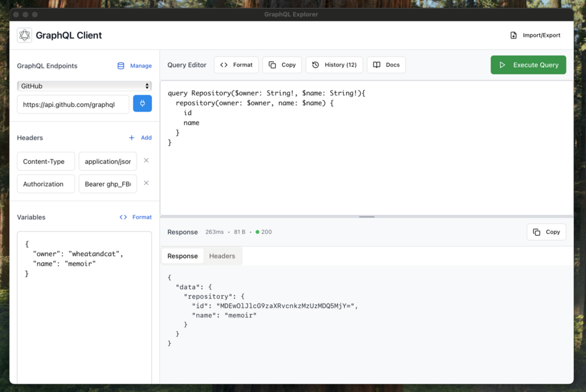Screen dimensions: 586x392
Task: Click the splitter handle between editor and response
Action: click(367, 217)
